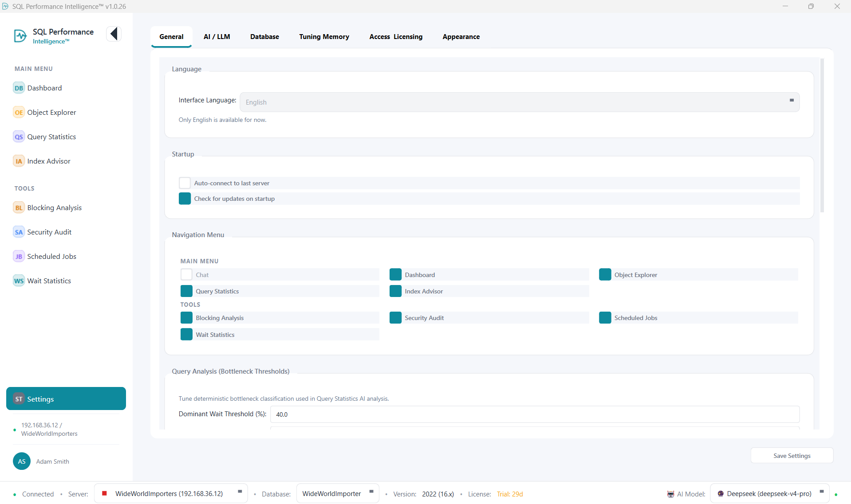This screenshot has width=851, height=504.
Task: Click the app icon in the title bar
Action: (5, 6)
